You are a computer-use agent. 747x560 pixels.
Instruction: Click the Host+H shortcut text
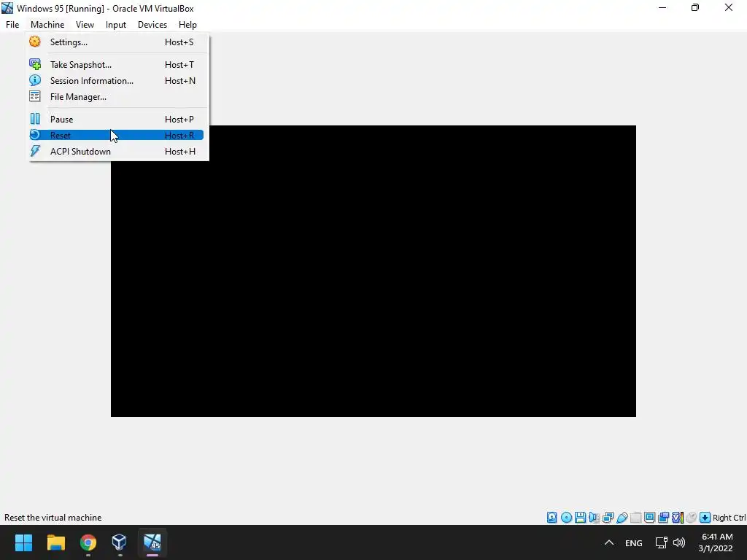(180, 152)
